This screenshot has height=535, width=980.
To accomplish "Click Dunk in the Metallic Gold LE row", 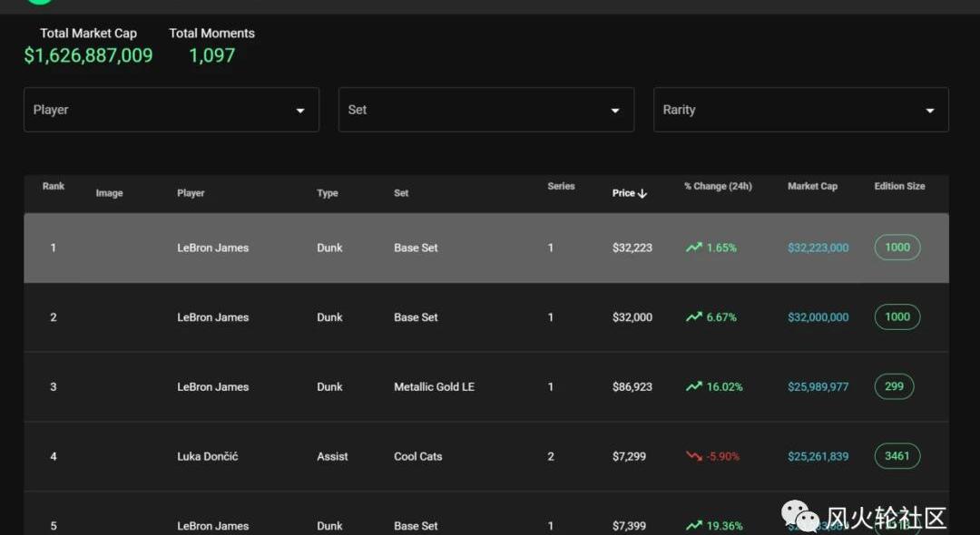I will pos(330,387).
